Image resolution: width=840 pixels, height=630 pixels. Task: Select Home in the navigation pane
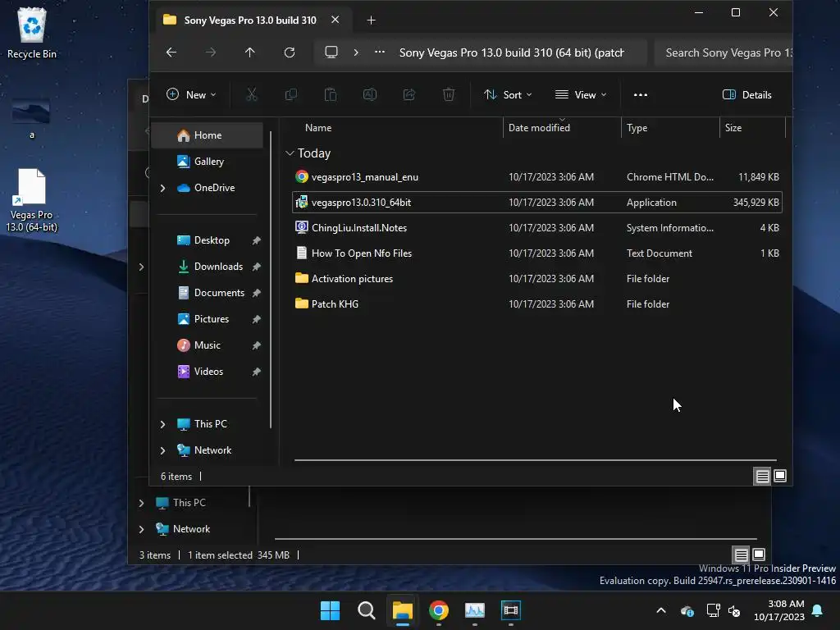point(208,135)
